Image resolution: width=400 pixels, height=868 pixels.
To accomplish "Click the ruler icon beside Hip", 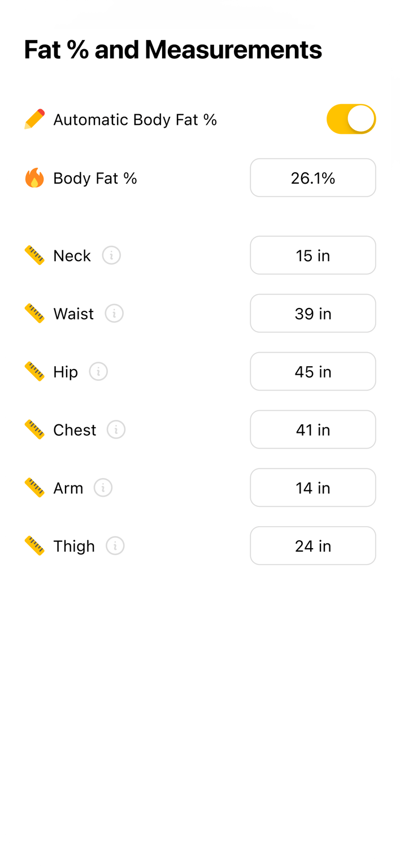I will click(35, 371).
